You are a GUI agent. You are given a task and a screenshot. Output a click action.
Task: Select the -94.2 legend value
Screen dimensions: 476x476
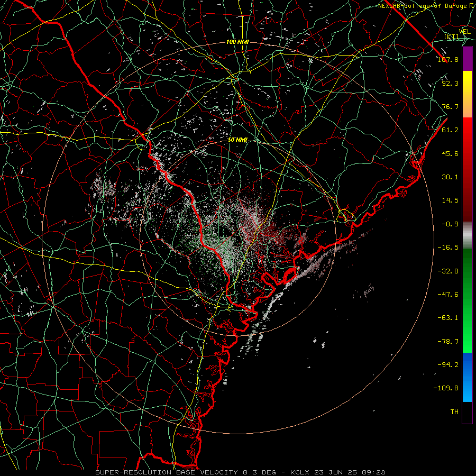point(448,365)
